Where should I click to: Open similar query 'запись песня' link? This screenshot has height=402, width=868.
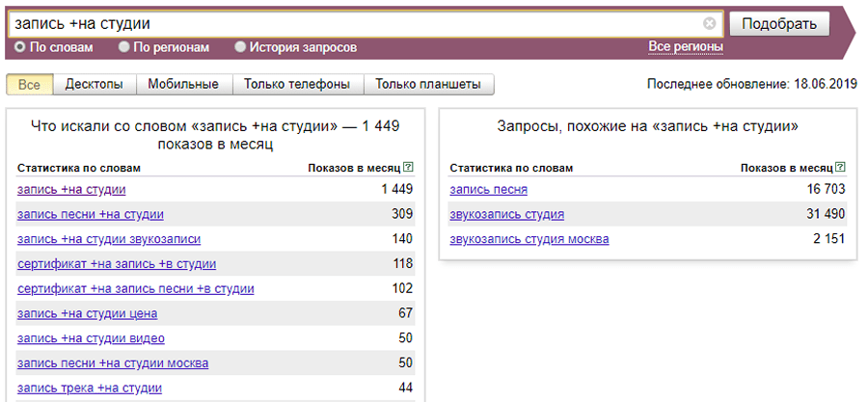click(x=489, y=190)
